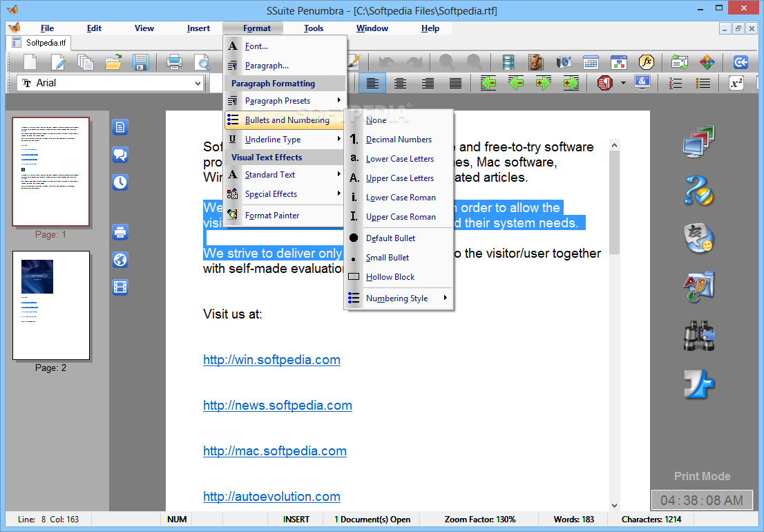Viewport: 764px width, 532px height.
Task: Open the File menu
Action: click(x=47, y=28)
